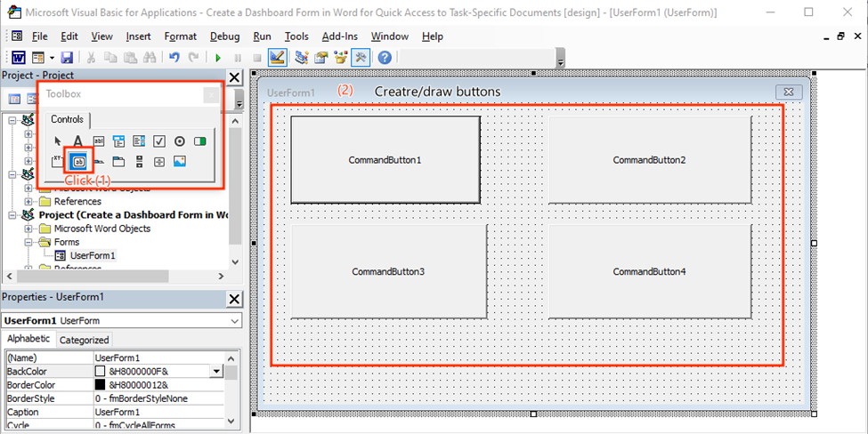Click the blue Help question mark icon
868x434 pixels.
(385, 58)
